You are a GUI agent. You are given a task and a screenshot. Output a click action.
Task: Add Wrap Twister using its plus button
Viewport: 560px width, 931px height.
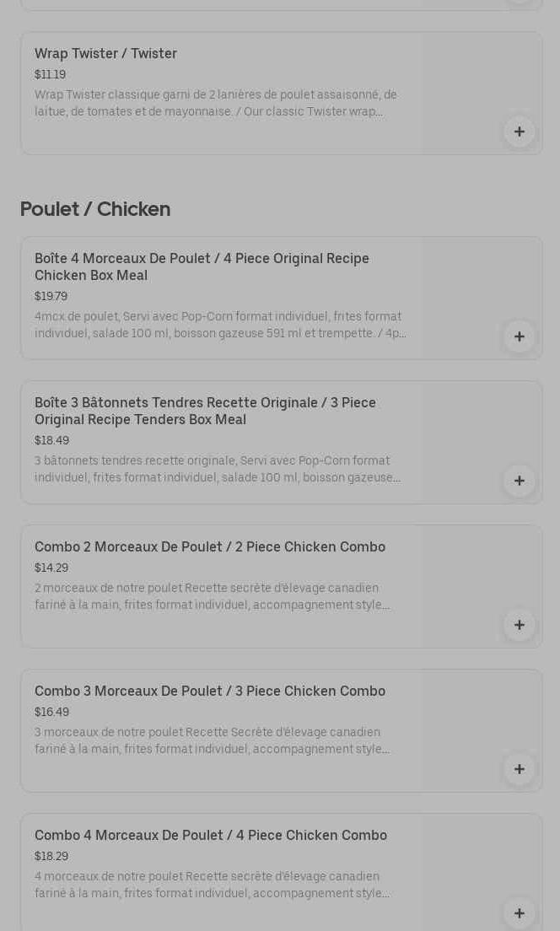tap(520, 132)
